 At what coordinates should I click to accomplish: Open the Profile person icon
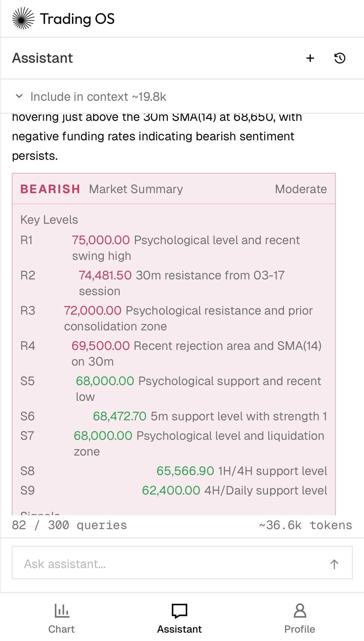(x=300, y=611)
